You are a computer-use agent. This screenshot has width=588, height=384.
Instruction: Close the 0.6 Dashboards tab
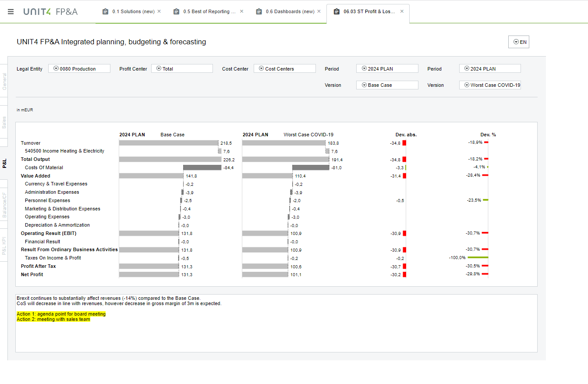click(319, 11)
